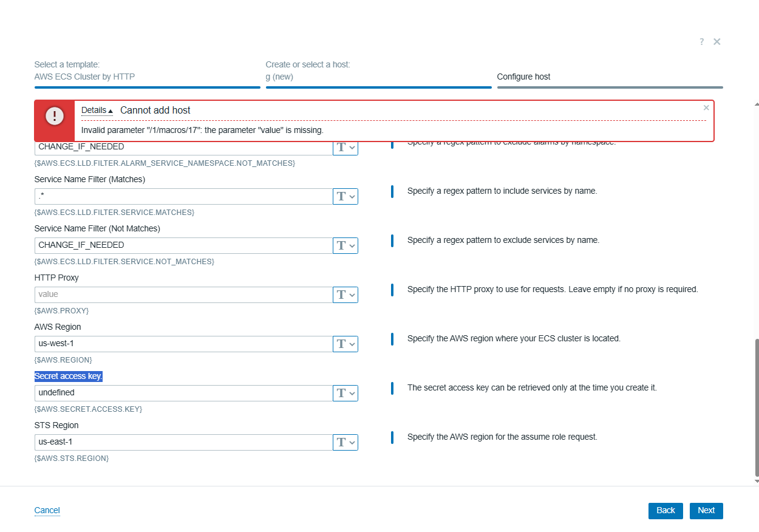The height and width of the screenshot is (532, 759).
Task: Dismiss the "Cannot add host" error banner
Action: (706, 107)
